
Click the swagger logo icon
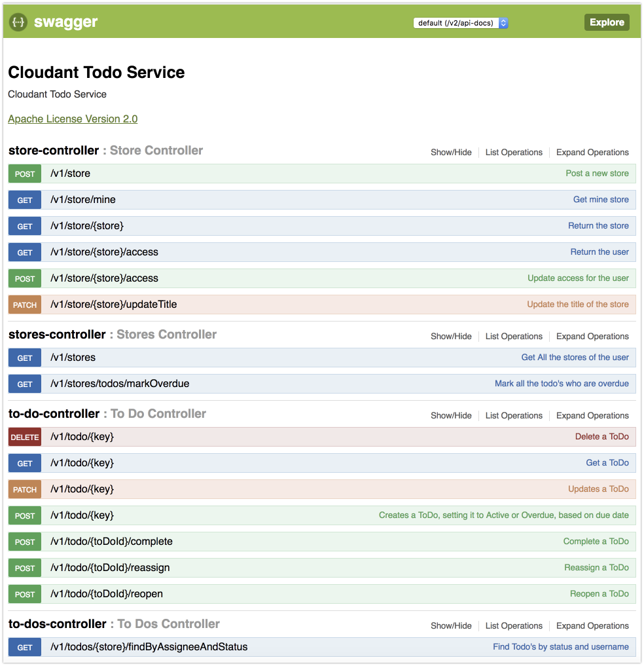pos(18,22)
